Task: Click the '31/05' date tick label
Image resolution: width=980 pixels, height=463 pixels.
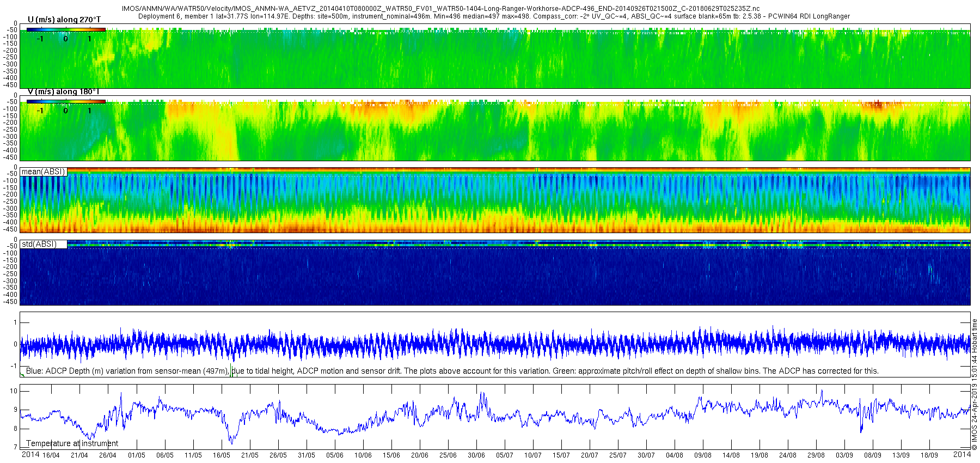Action: coord(306,455)
